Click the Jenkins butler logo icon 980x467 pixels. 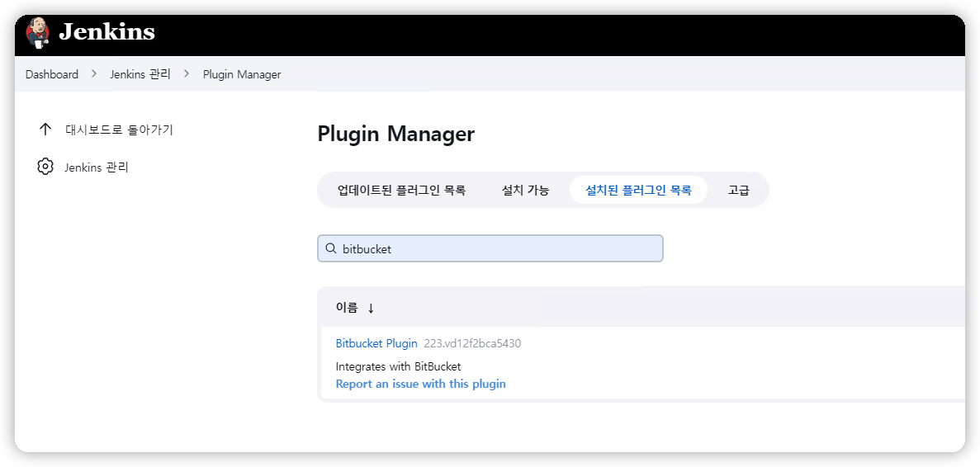(x=37, y=32)
